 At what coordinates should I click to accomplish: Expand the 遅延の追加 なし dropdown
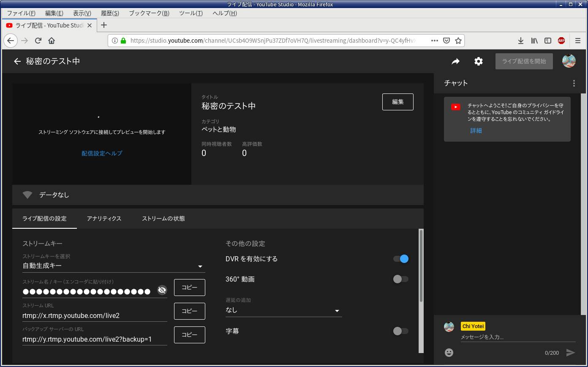point(284,310)
